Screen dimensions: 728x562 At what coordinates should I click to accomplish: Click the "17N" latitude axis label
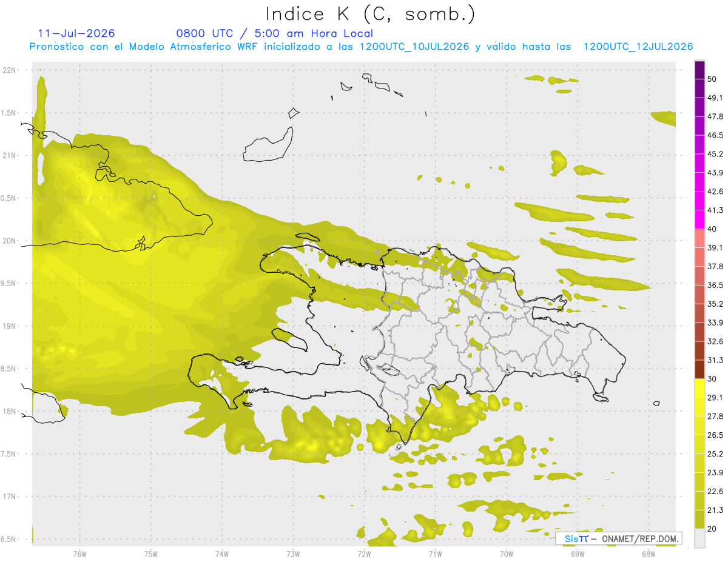(x=10, y=497)
